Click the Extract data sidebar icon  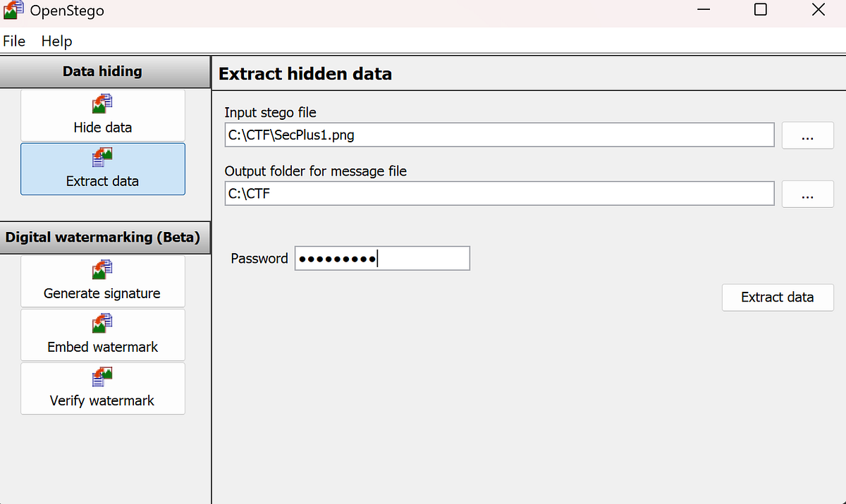(x=103, y=158)
